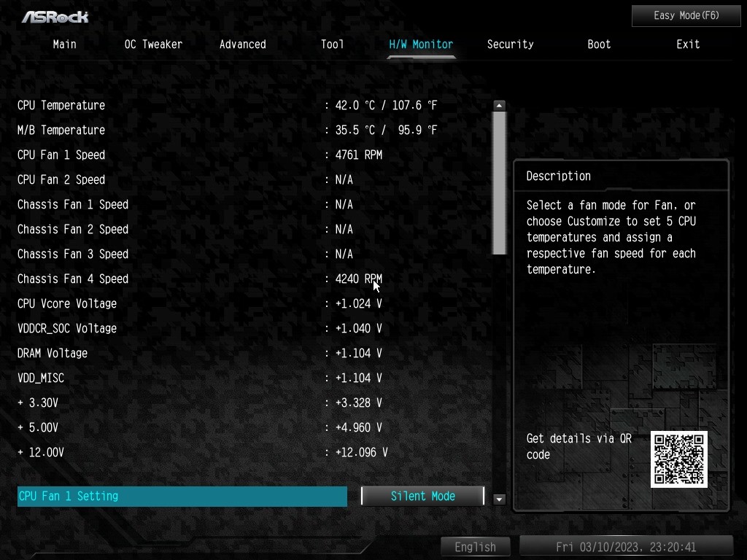Click the Chassis Fan 4 Speed value
Viewport: 747px width, 560px height.
click(x=359, y=279)
